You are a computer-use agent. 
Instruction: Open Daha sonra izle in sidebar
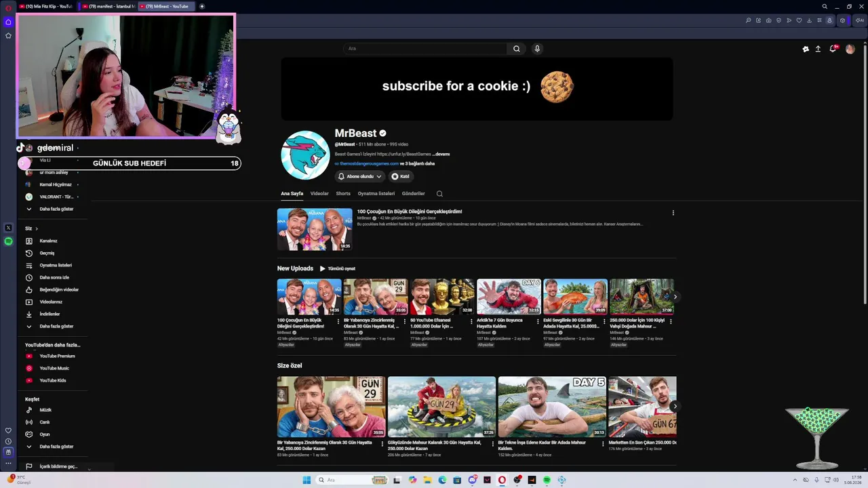pyautogui.click(x=54, y=277)
